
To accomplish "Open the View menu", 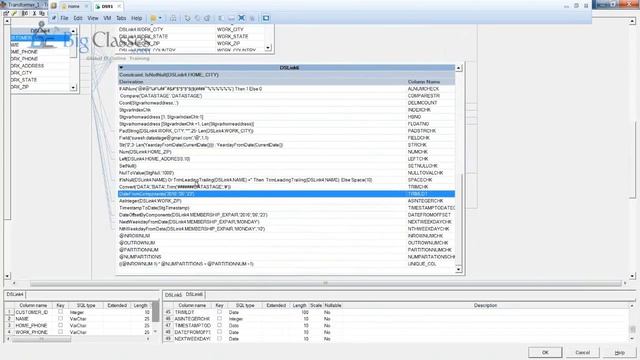I will [93, 18].
